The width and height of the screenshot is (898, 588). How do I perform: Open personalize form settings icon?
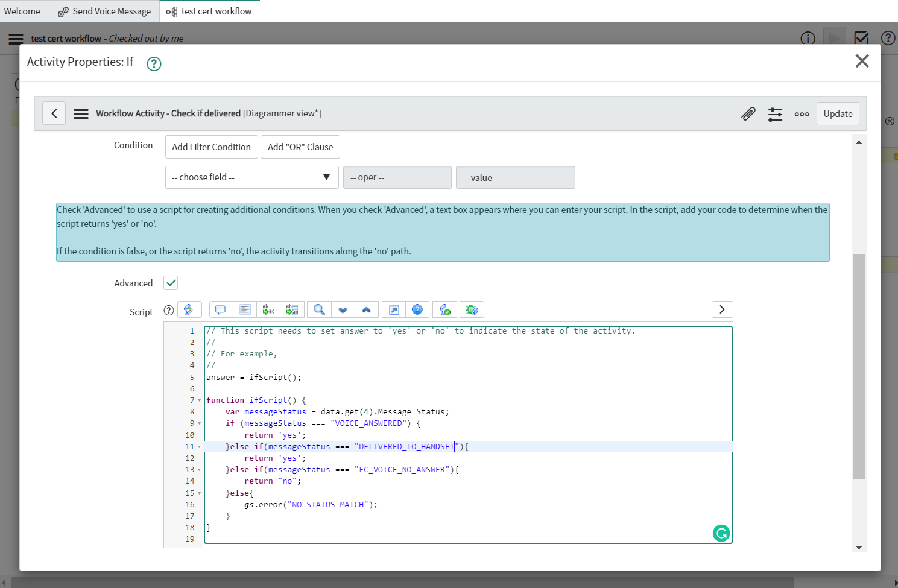775,114
